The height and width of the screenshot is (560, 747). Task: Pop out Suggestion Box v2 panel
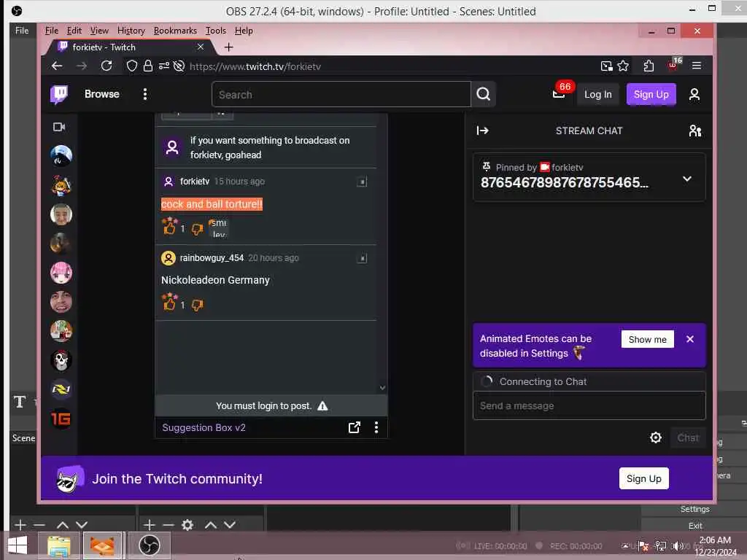[x=354, y=427]
